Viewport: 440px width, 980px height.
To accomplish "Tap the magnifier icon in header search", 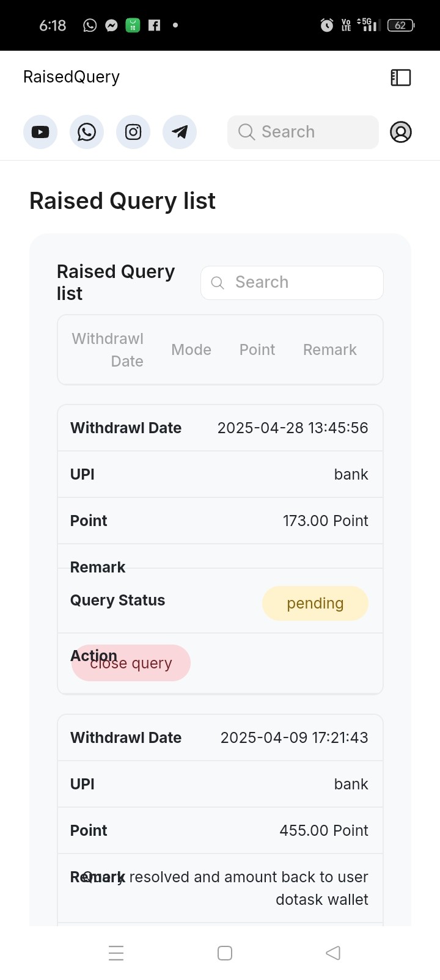I will point(246,132).
